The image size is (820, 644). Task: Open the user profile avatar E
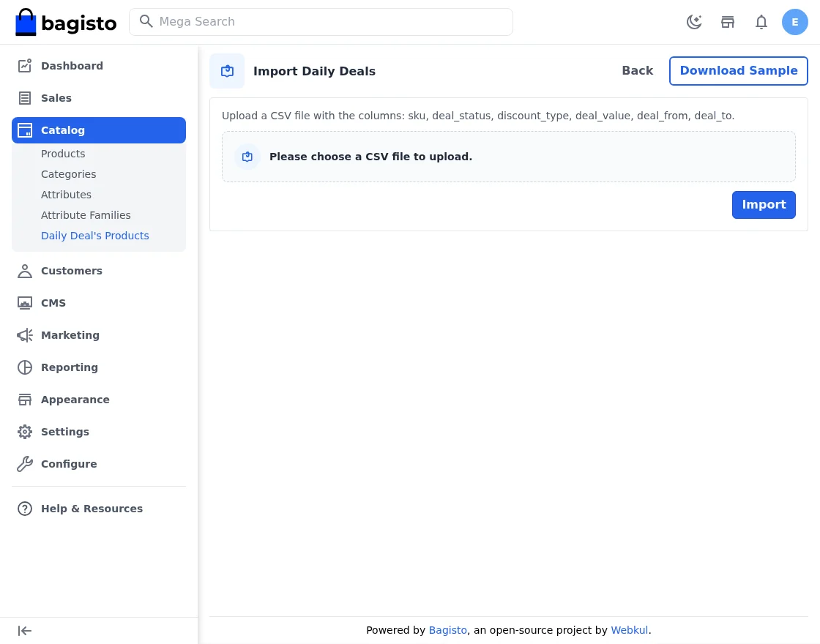click(794, 22)
